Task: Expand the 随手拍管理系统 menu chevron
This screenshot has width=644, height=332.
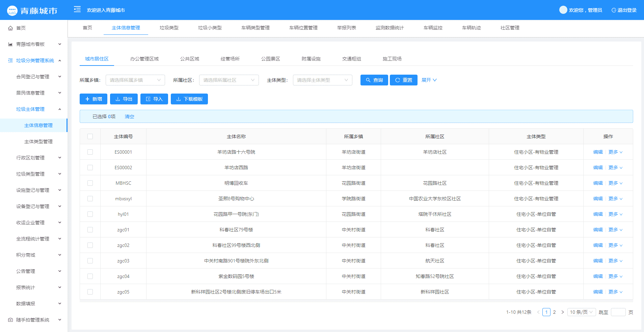Action: coord(60,320)
